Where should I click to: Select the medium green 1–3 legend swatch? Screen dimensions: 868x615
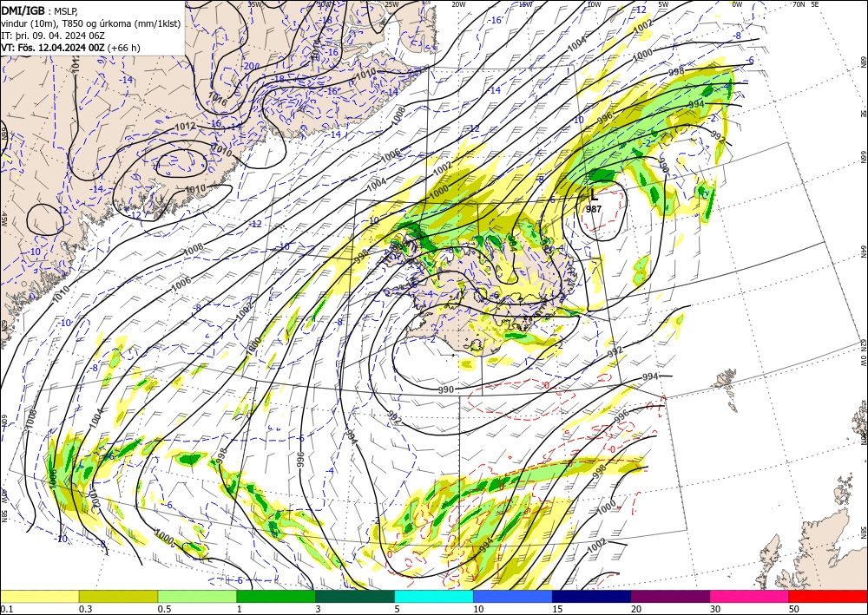[x=276, y=596]
